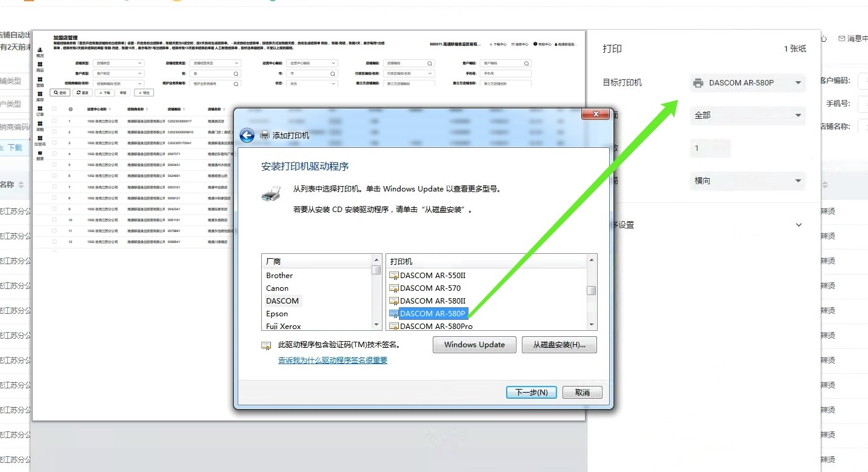
Task: Select DASCOM in the 厂商 list
Action: pyautogui.click(x=282, y=301)
